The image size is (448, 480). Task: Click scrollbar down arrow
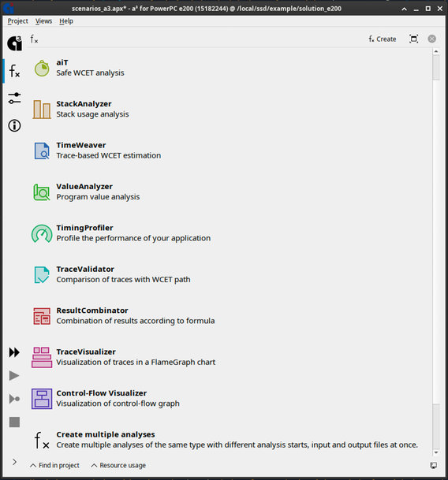[x=436, y=452]
